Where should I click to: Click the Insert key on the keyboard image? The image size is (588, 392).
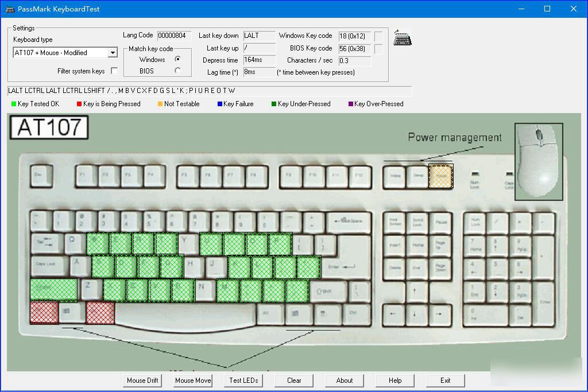point(394,246)
